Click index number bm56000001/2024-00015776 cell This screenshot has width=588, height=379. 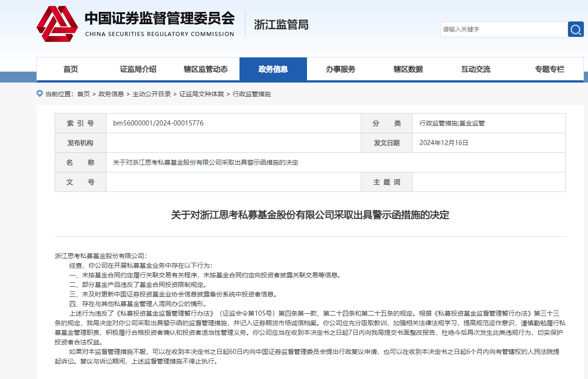(x=158, y=123)
